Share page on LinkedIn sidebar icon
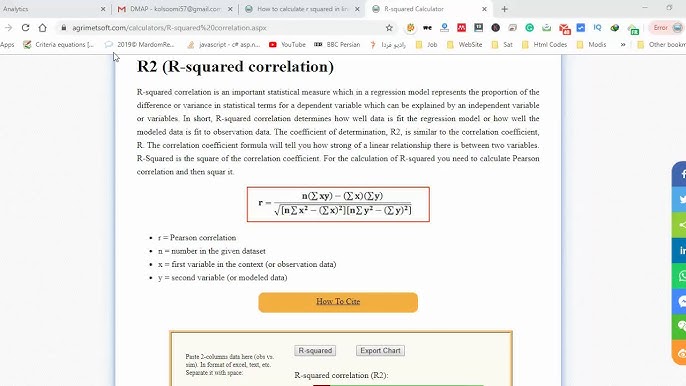This screenshot has height=386, width=686. [x=679, y=250]
